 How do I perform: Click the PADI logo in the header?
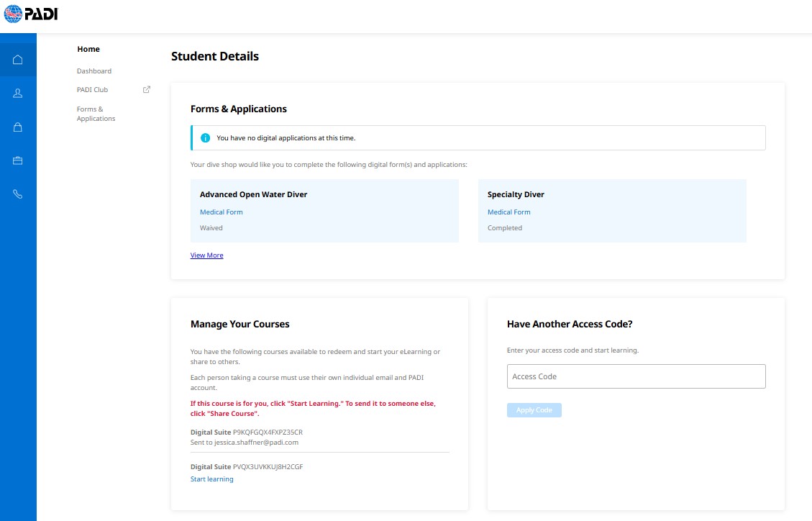pyautogui.click(x=30, y=14)
